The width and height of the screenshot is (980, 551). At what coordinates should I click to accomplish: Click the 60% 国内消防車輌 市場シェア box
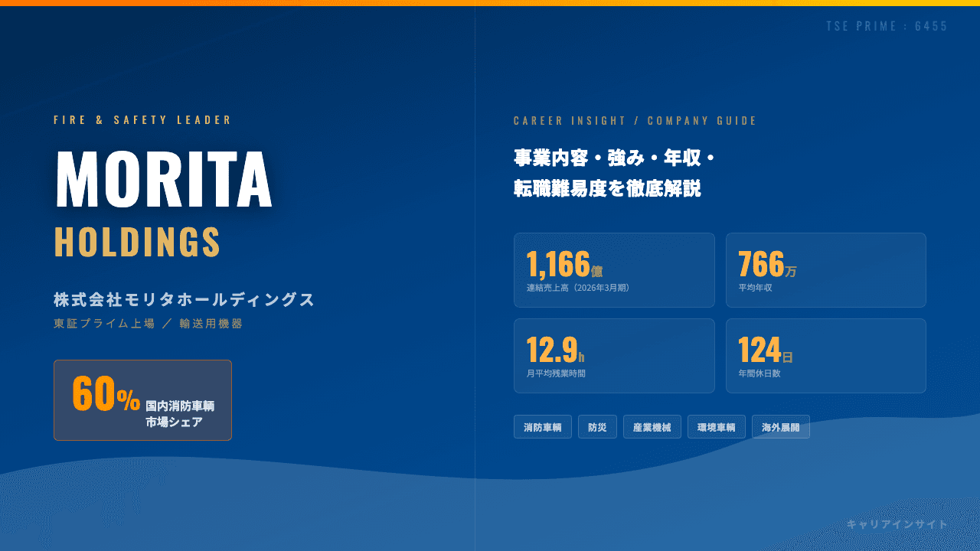(142, 400)
